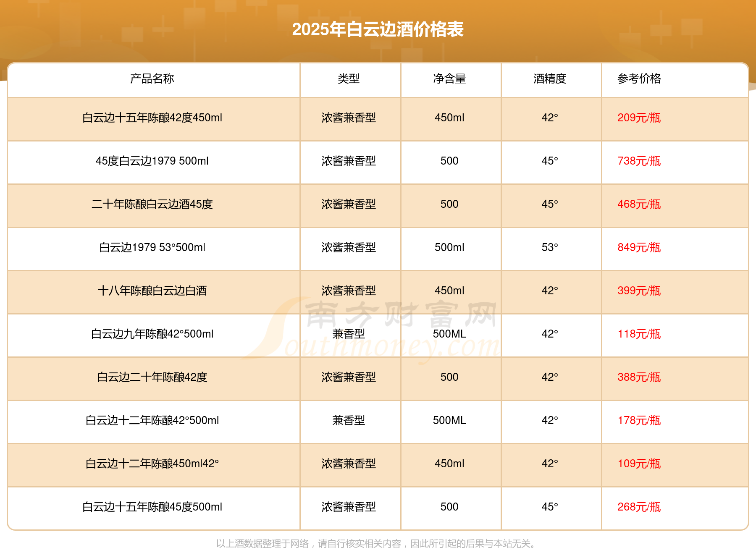Click 兼香型 in 十二年陈酿42°500ml row
Viewport: 756px width, 550px height.
[x=349, y=420]
